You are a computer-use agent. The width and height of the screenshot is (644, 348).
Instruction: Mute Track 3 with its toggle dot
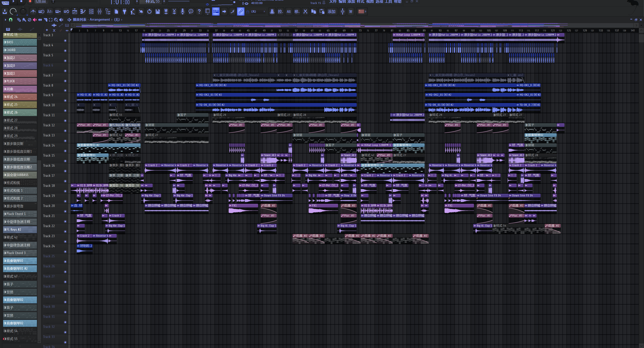click(65, 41)
